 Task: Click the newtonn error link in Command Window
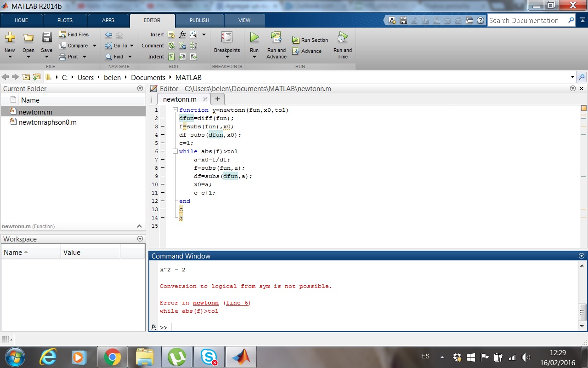click(x=206, y=303)
